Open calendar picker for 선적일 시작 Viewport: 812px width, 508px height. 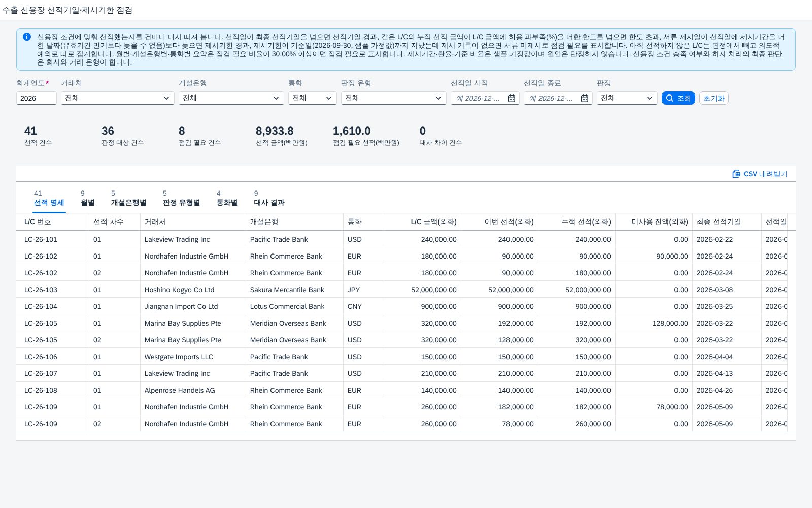point(512,98)
